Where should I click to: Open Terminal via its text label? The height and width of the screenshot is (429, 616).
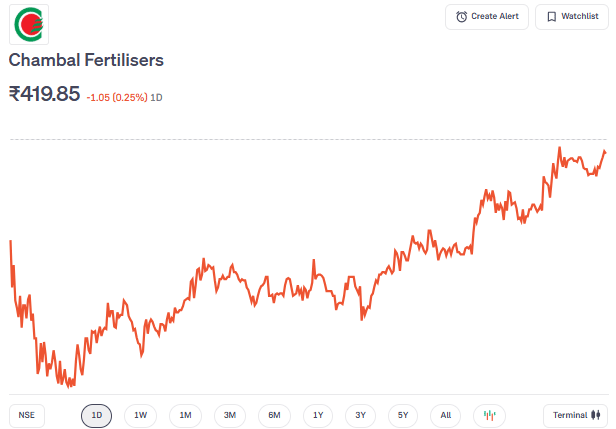[x=570, y=415]
